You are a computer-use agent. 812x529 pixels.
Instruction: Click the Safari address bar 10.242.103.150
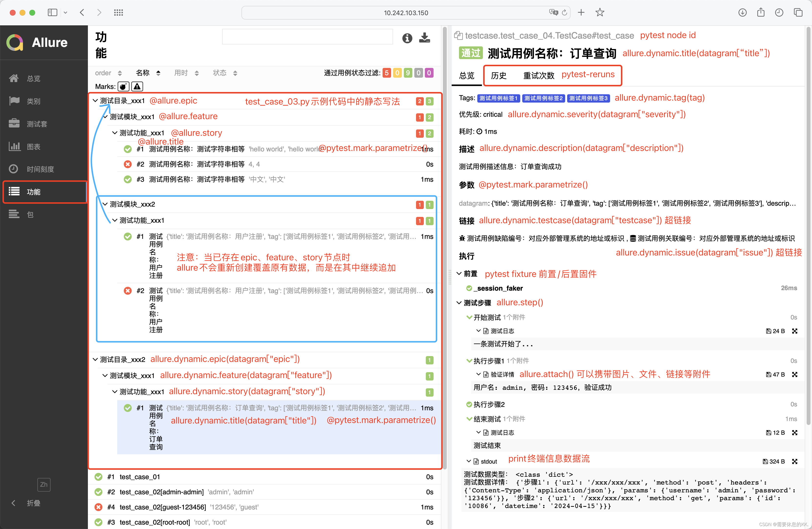point(406,13)
